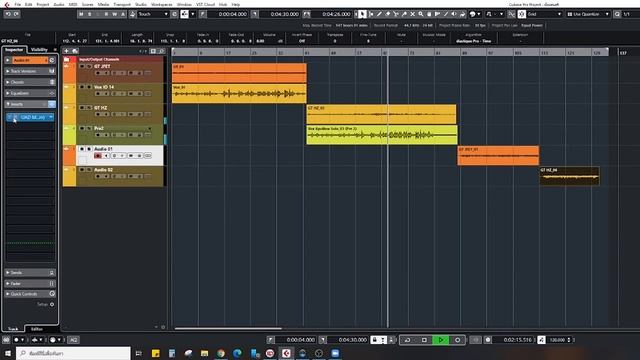Screen dimensions: 640x360
Task: Click the Cubase icon in Windows taskbar
Action: [286, 353]
